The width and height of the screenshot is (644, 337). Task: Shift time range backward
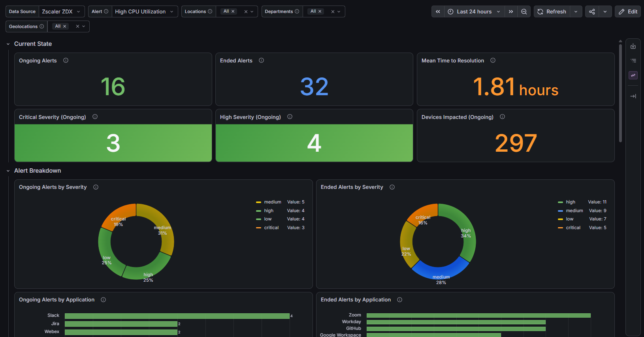pyautogui.click(x=438, y=11)
